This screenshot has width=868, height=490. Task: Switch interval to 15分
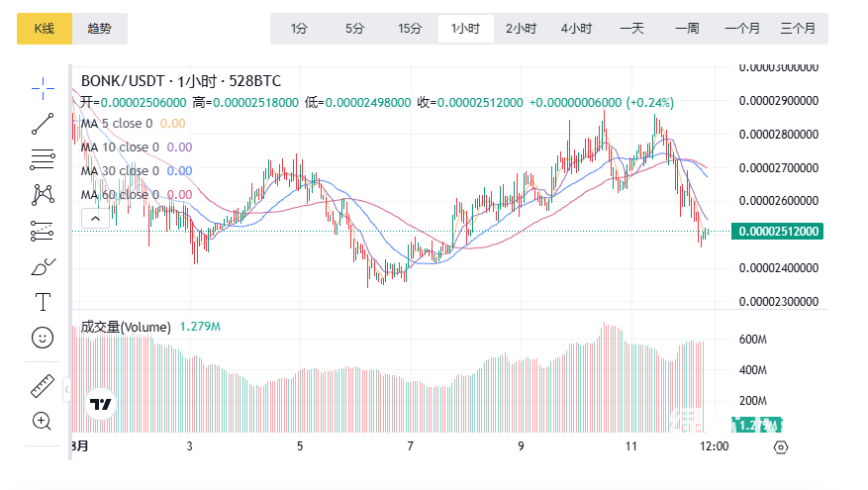(410, 29)
